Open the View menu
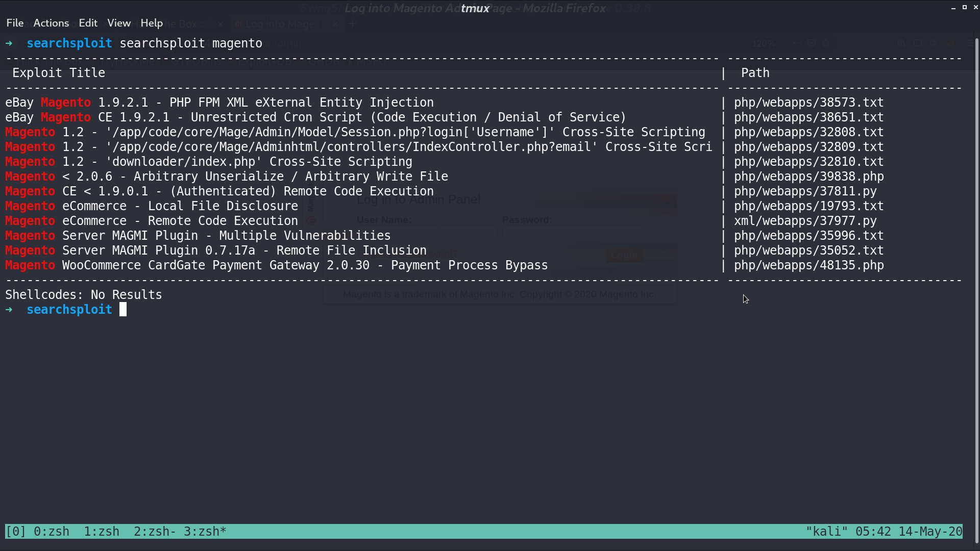The height and width of the screenshot is (551, 980). coord(119,23)
